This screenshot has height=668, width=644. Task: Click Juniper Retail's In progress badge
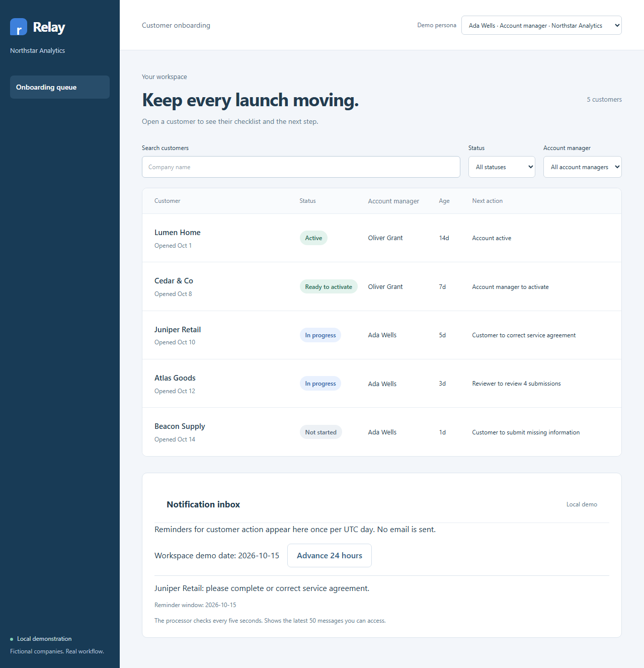click(320, 335)
